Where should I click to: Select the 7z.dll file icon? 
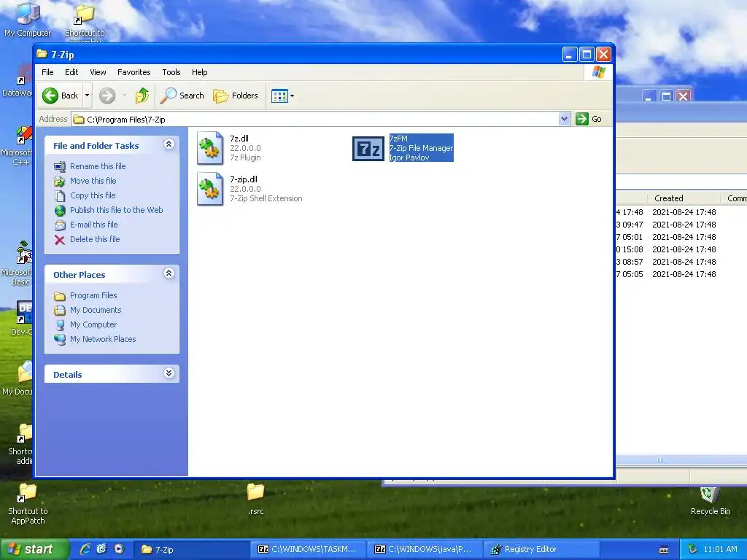tap(210, 148)
